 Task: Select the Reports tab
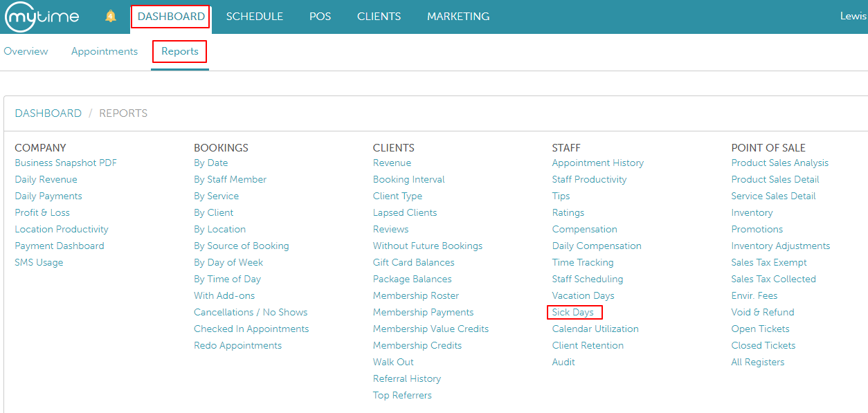click(x=180, y=51)
